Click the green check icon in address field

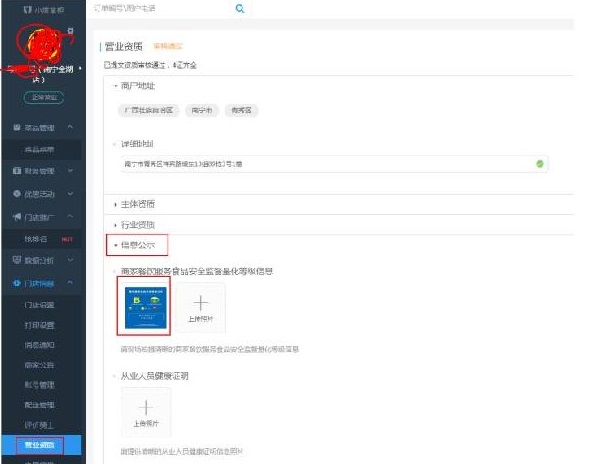pyautogui.click(x=539, y=163)
